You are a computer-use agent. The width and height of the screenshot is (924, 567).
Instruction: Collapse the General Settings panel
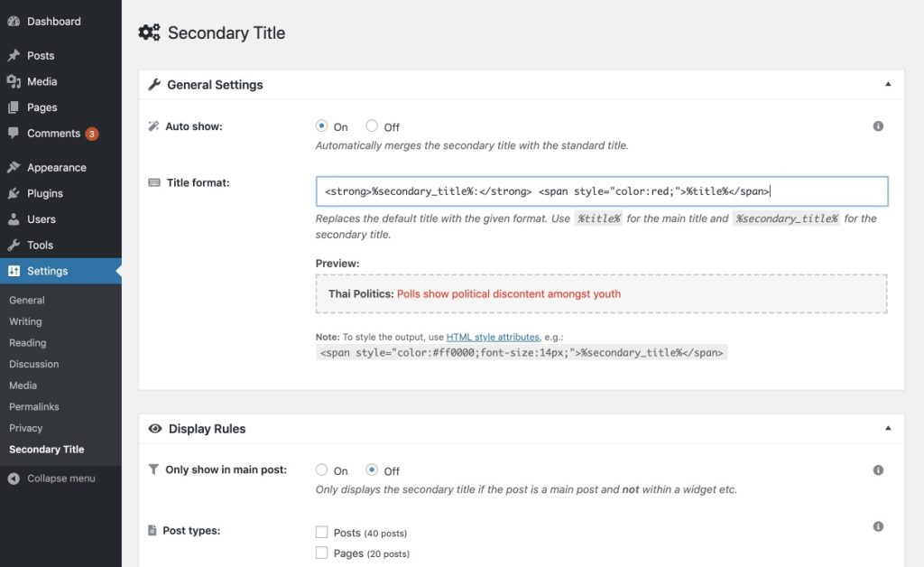coord(888,84)
